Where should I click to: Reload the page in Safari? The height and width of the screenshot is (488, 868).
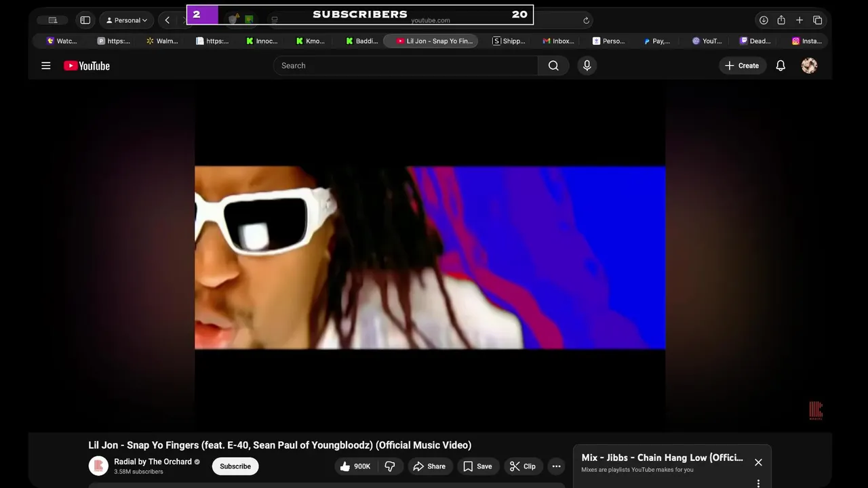(x=587, y=20)
